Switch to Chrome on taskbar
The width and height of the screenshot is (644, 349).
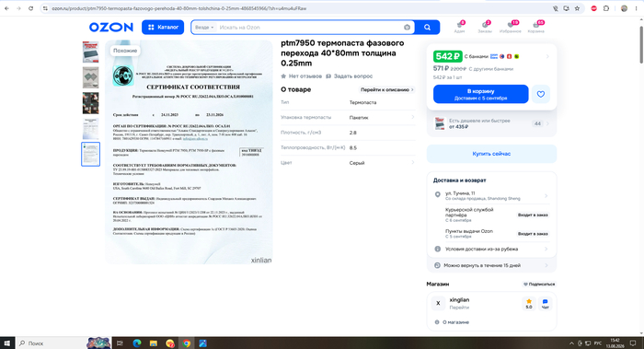187,343
